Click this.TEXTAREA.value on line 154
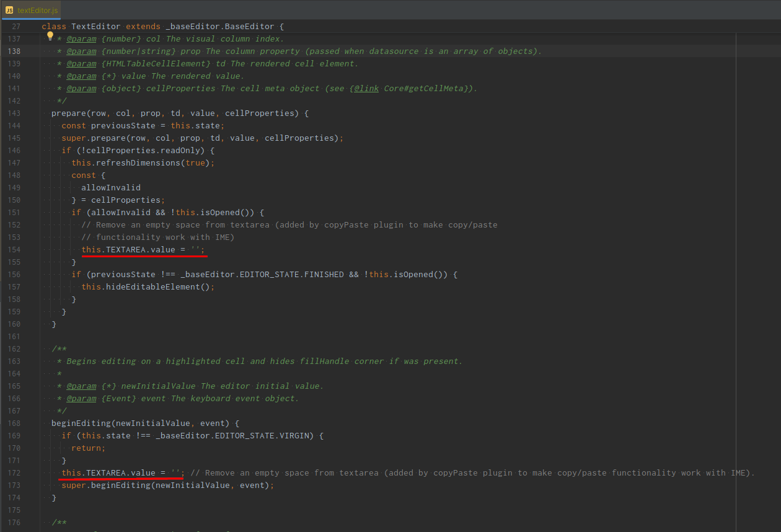 click(x=128, y=249)
